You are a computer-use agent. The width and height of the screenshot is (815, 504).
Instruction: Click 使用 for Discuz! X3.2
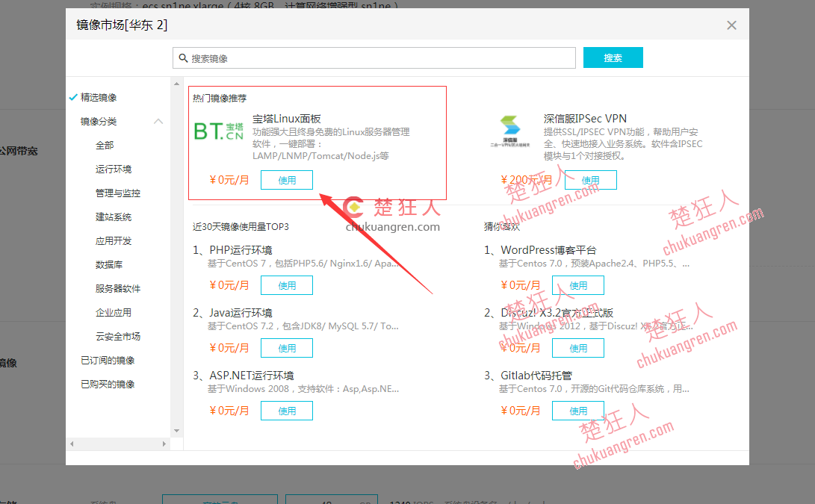point(578,348)
